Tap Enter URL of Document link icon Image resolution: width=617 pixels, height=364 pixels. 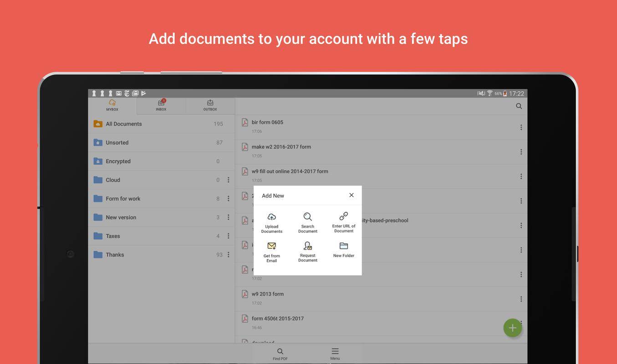click(344, 216)
